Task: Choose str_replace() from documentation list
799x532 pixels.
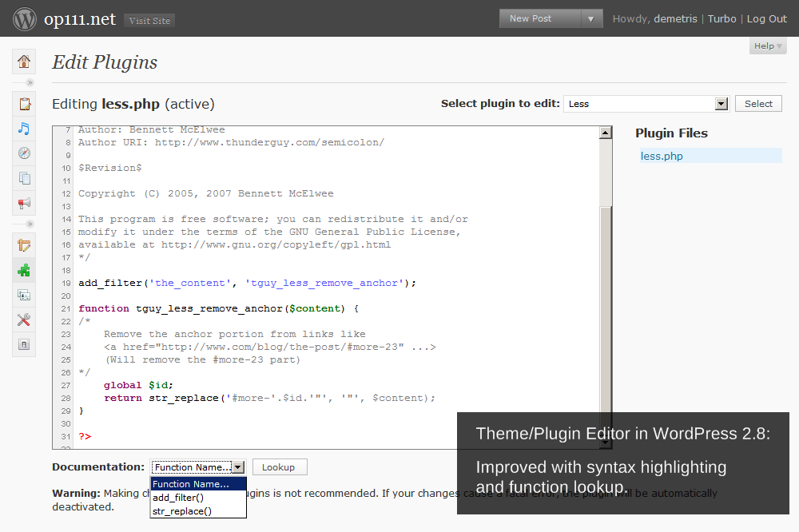Action: tap(197, 511)
